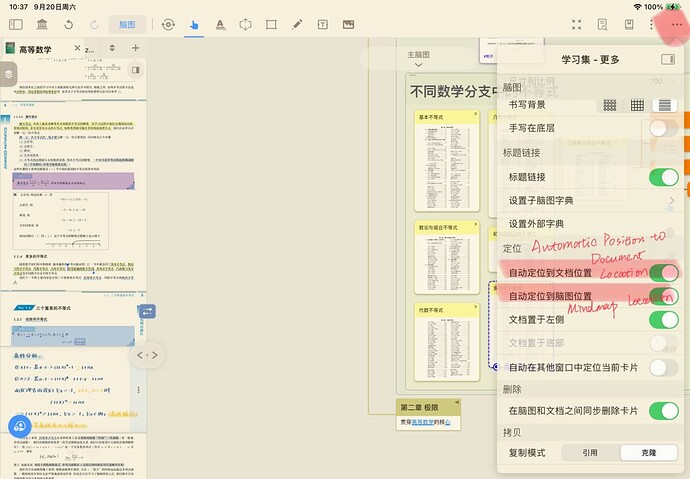The width and height of the screenshot is (690, 479).
Task: Select the blue highlighted excerpt in the document
Action: pyautogui.click(x=73, y=336)
